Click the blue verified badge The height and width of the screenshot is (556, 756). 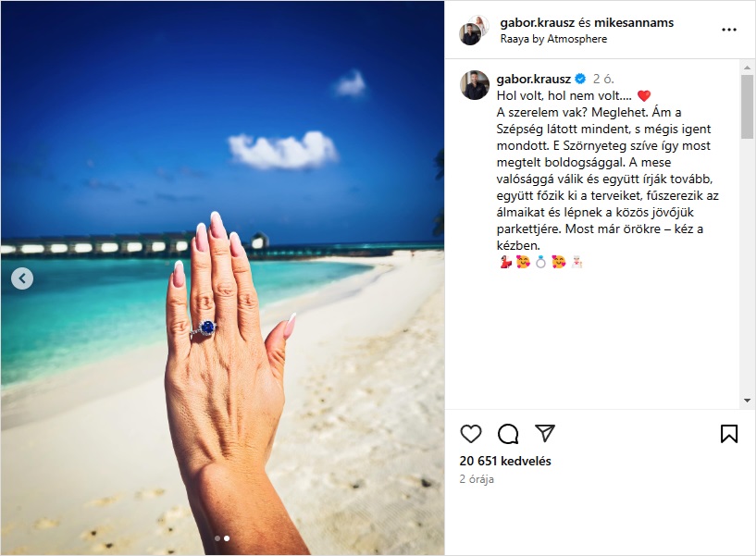click(580, 79)
